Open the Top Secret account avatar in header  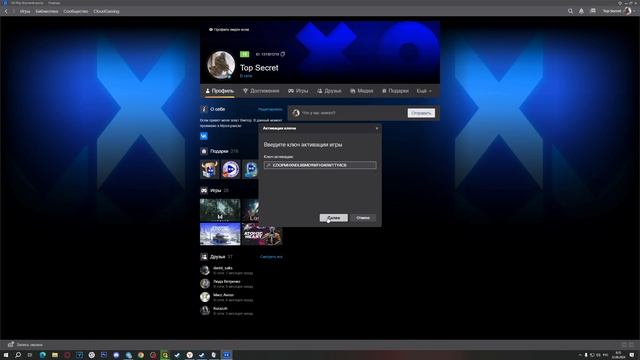click(x=627, y=11)
